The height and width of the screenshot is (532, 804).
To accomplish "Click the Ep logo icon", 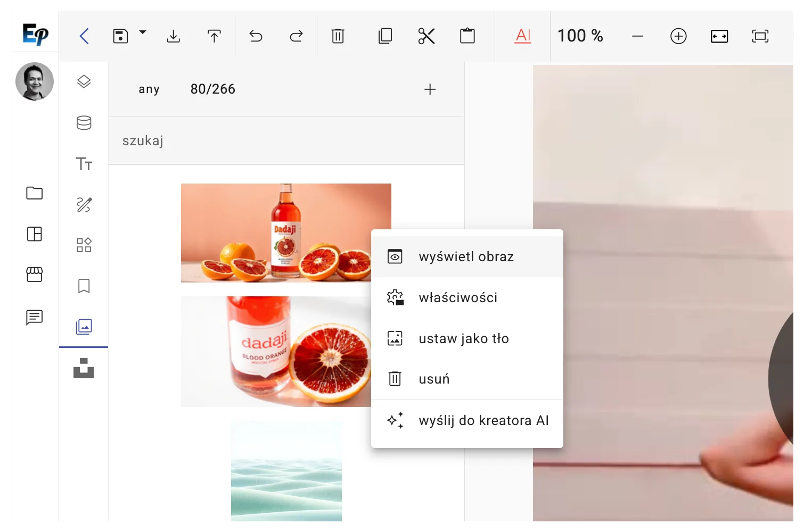I will (x=35, y=34).
